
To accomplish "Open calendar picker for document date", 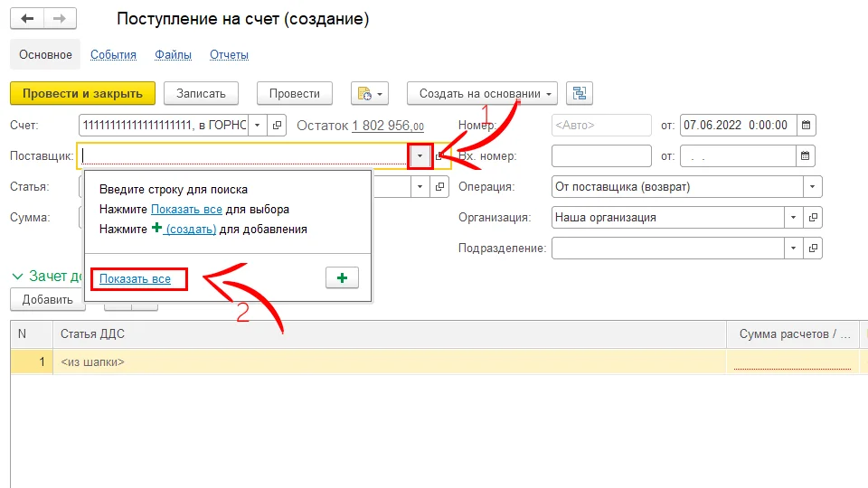I will coord(807,125).
